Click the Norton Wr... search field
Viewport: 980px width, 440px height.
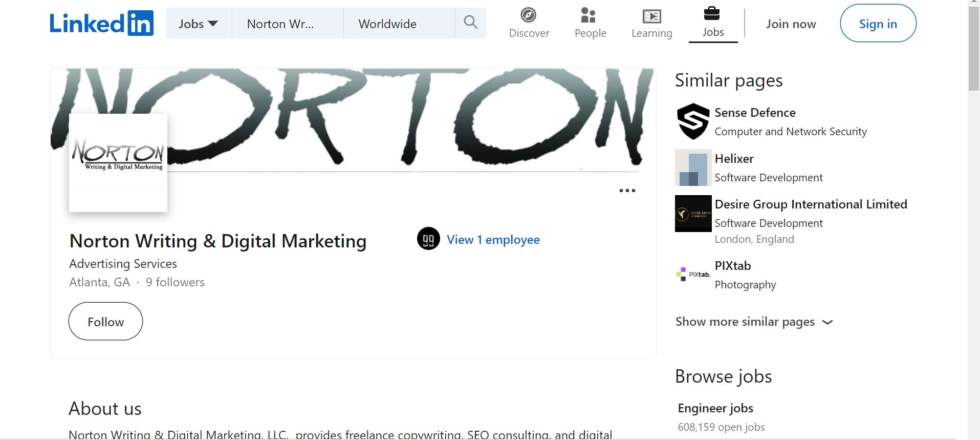(x=287, y=24)
